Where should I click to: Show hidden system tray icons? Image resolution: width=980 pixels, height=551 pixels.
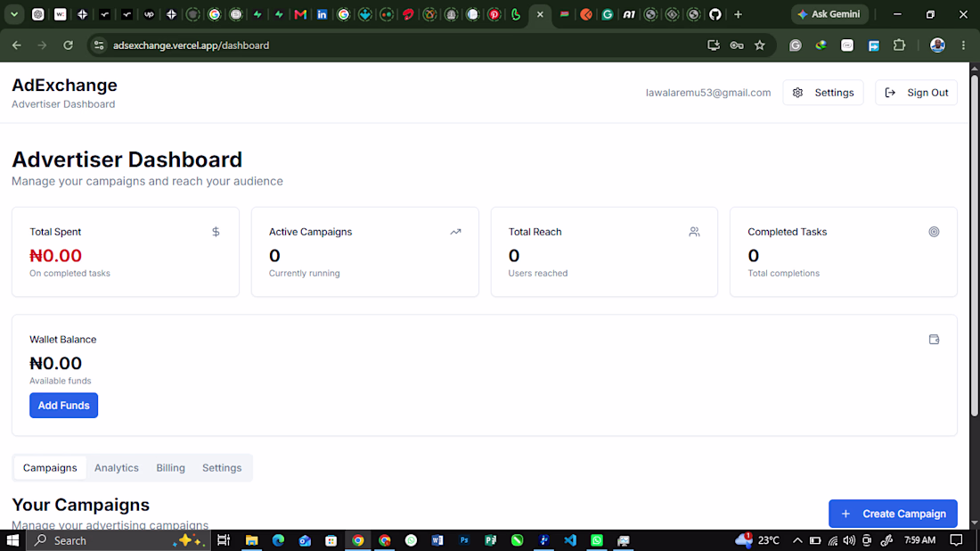(797, 540)
